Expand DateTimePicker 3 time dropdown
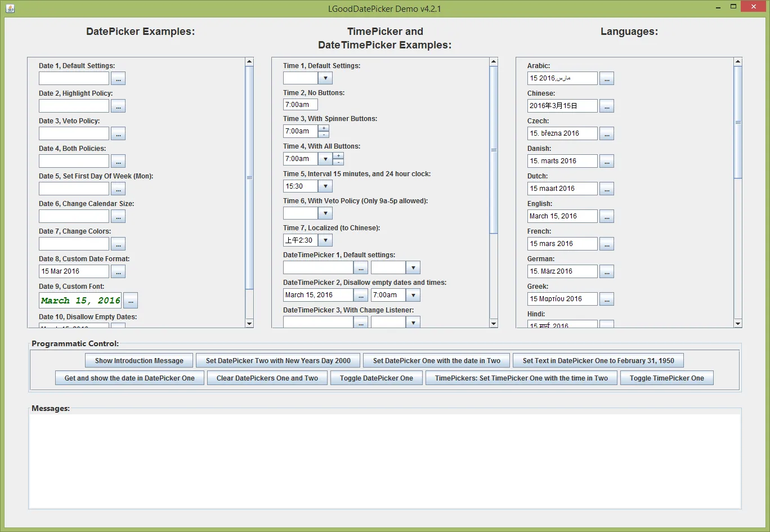This screenshot has height=532, width=770. click(413, 322)
